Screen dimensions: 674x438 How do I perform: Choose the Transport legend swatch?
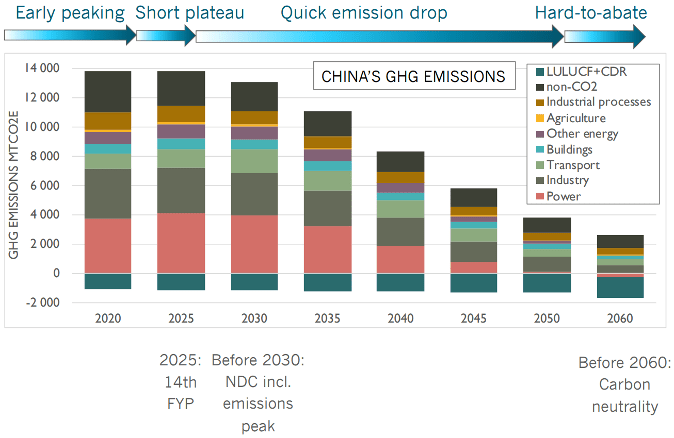pyautogui.click(x=541, y=165)
